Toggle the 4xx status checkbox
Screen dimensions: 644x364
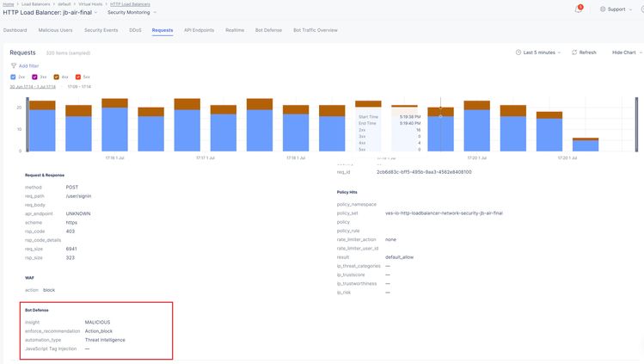point(57,77)
